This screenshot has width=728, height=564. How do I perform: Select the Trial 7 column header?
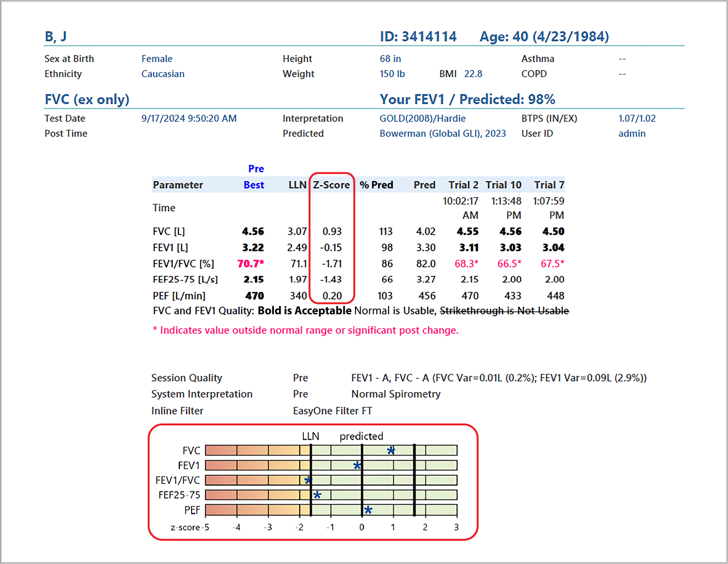(x=549, y=185)
